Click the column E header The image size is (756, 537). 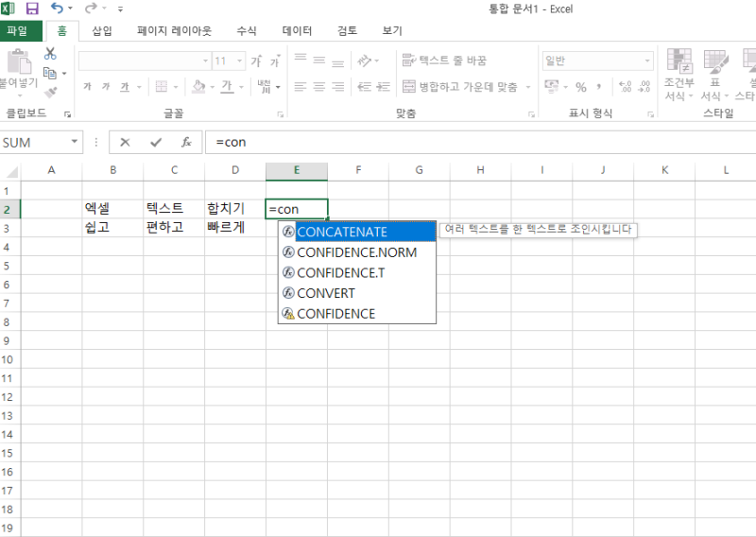point(297,170)
